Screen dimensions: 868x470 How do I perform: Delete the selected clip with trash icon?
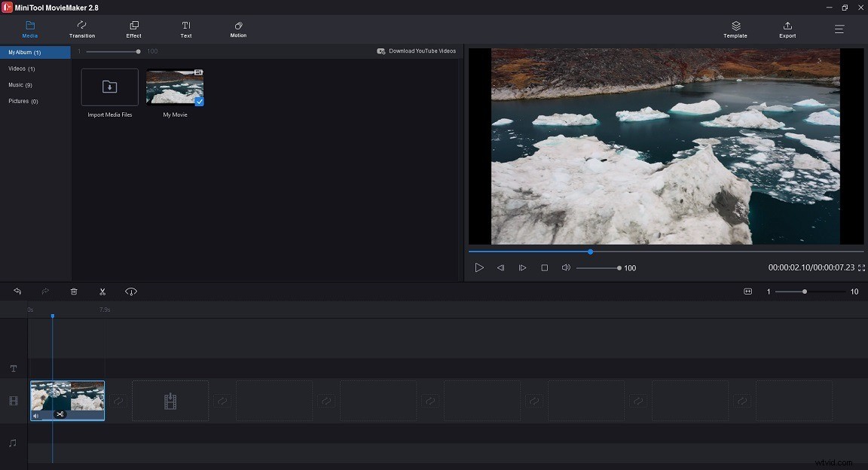[x=74, y=291]
